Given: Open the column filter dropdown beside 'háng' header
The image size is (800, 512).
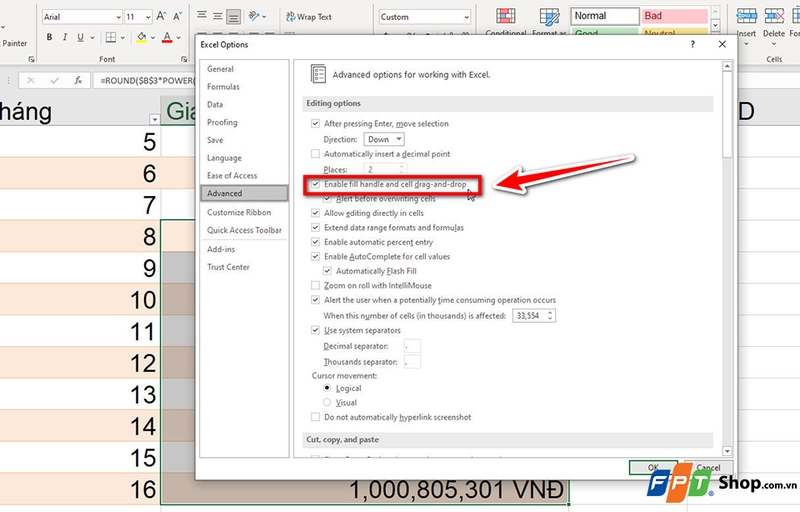Looking at the screenshot, I should coord(154,119).
